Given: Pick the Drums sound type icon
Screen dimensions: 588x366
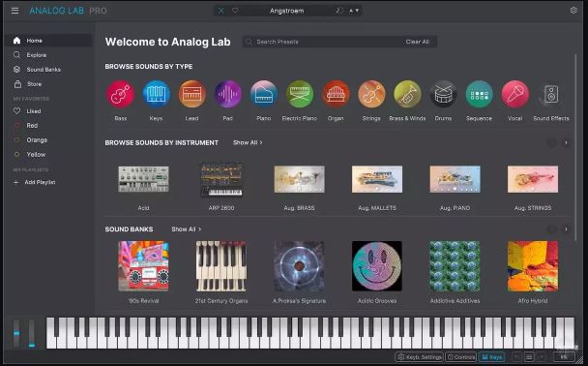Looking at the screenshot, I should click(x=443, y=94).
